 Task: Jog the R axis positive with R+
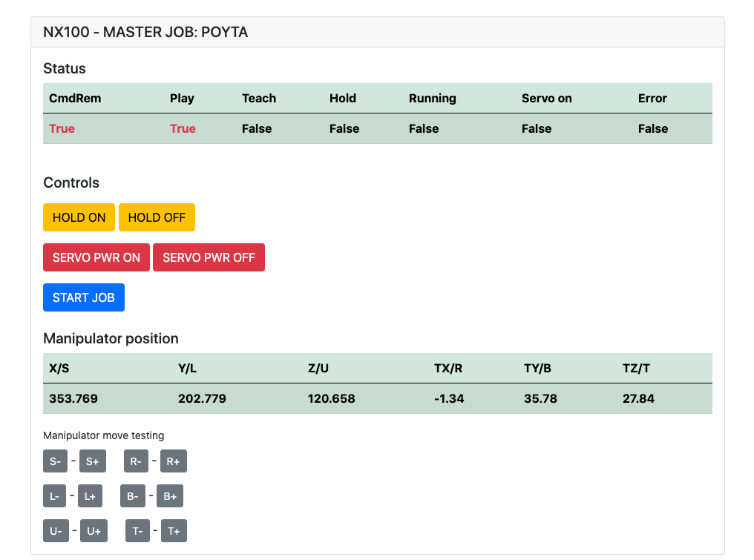point(173,461)
